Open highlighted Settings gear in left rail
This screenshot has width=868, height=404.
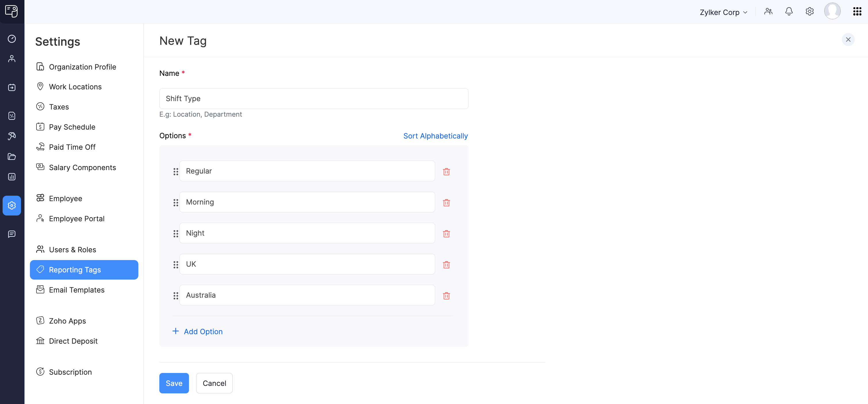point(12,205)
